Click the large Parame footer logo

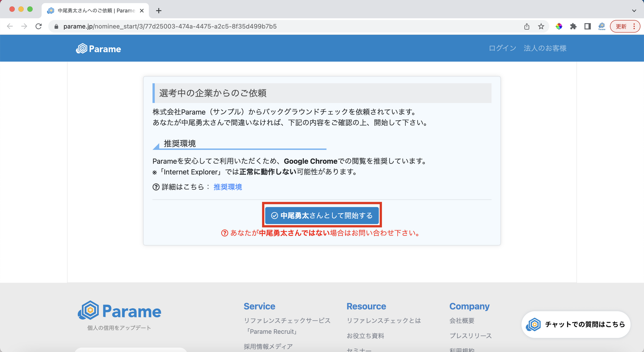pos(119,310)
